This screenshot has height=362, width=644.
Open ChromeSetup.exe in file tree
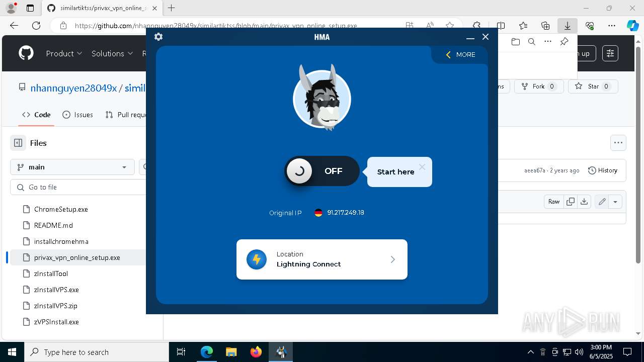coord(61,209)
